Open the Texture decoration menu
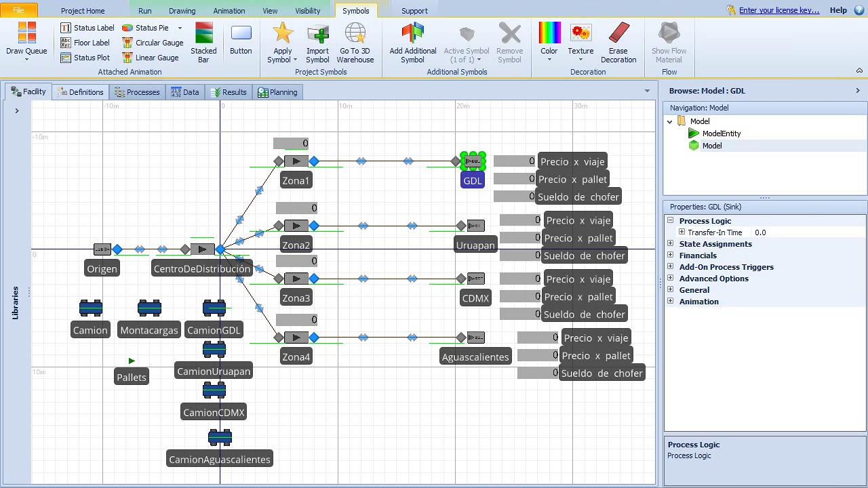Screen dimensions: 868x488 (x=580, y=41)
